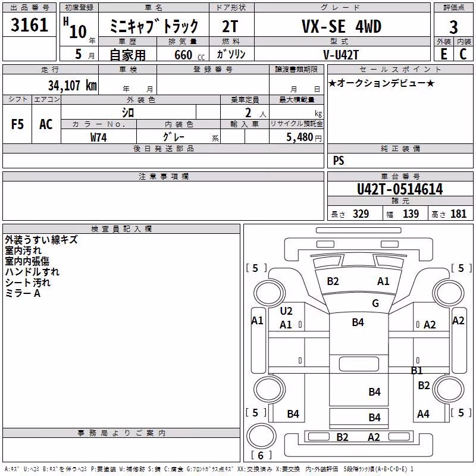Click the air conditioner value AC
The height and width of the screenshot is (476, 476).
(x=46, y=124)
